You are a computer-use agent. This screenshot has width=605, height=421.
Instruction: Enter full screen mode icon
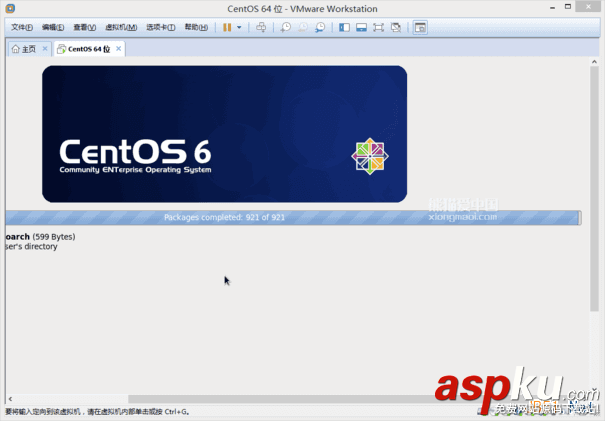tap(379, 27)
